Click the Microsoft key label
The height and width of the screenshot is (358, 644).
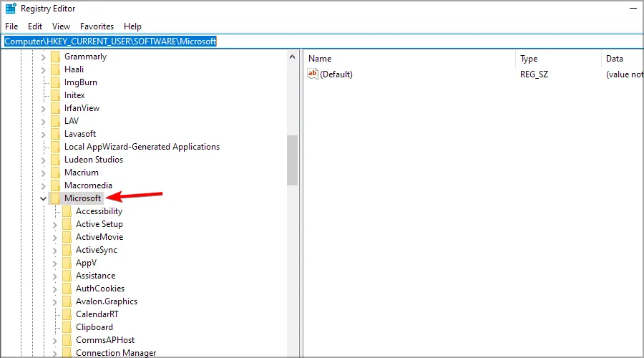(x=82, y=198)
